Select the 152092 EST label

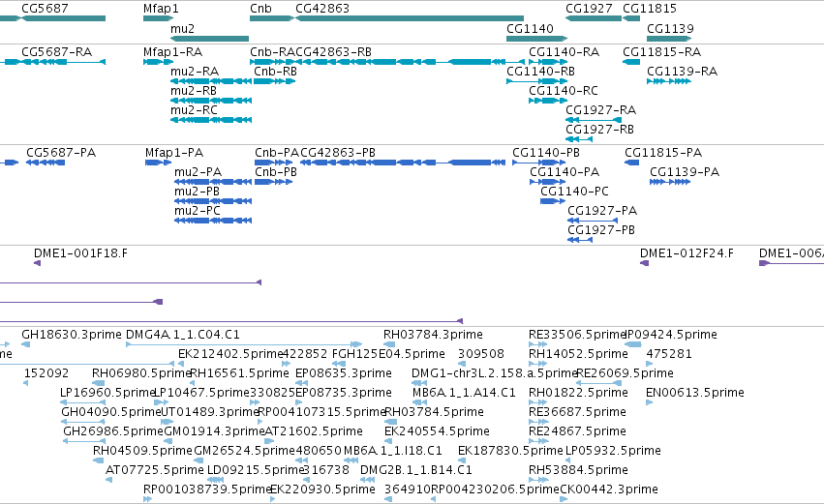tap(46, 373)
